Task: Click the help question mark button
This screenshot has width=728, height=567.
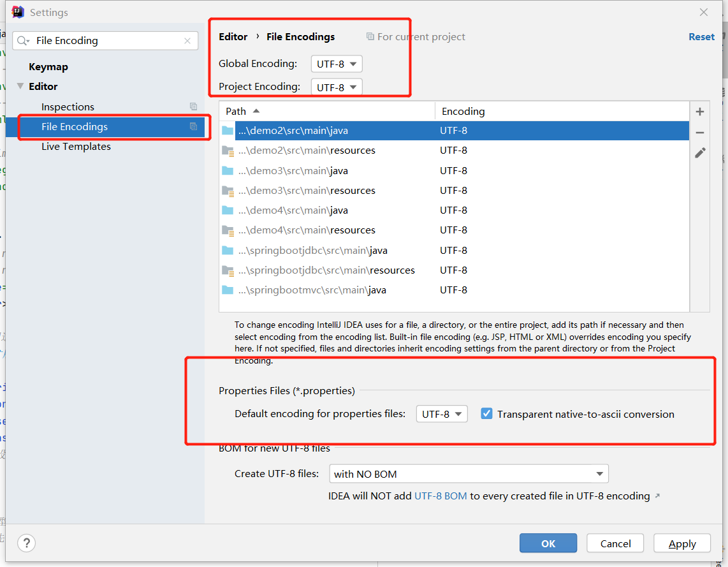Action: coord(27,543)
